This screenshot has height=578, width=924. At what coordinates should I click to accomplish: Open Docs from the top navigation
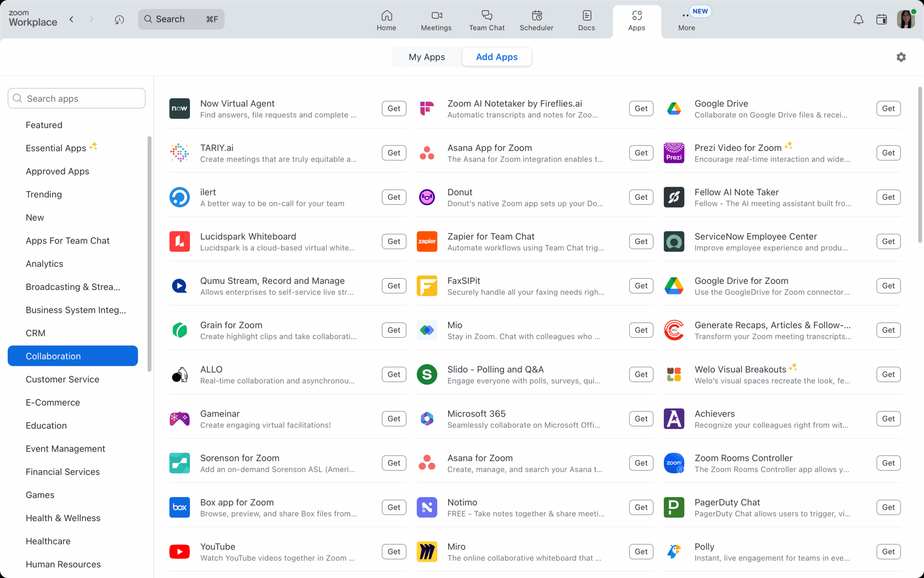click(587, 21)
